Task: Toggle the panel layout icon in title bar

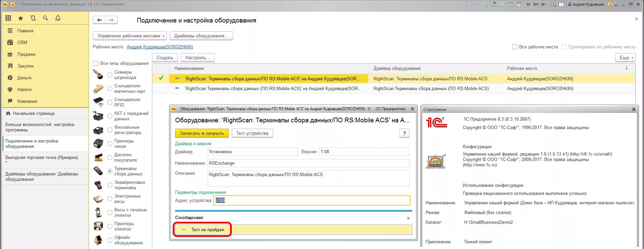Action: coord(561,4)
